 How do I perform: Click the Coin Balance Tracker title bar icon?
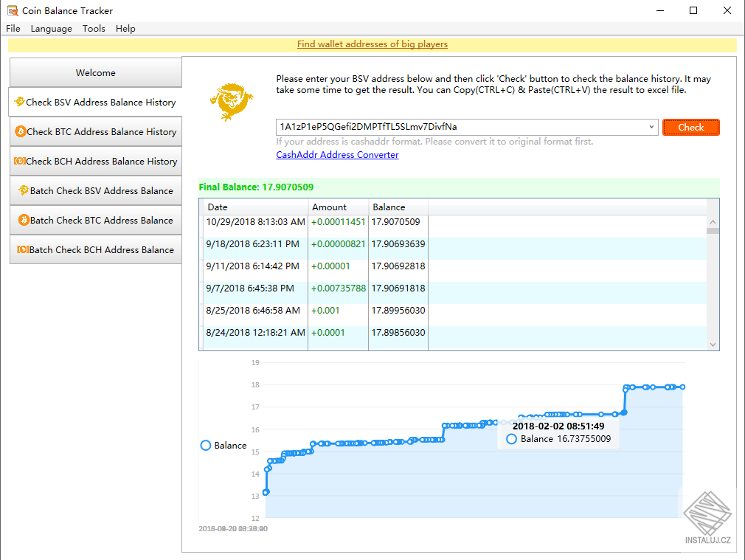(12, 10)
